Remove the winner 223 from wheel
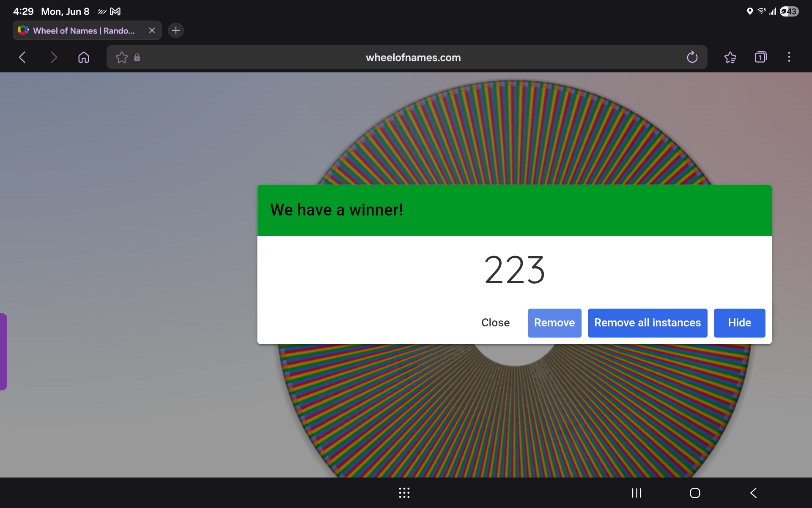This screenshot has width=812, height=508. [x=554, y=323]
